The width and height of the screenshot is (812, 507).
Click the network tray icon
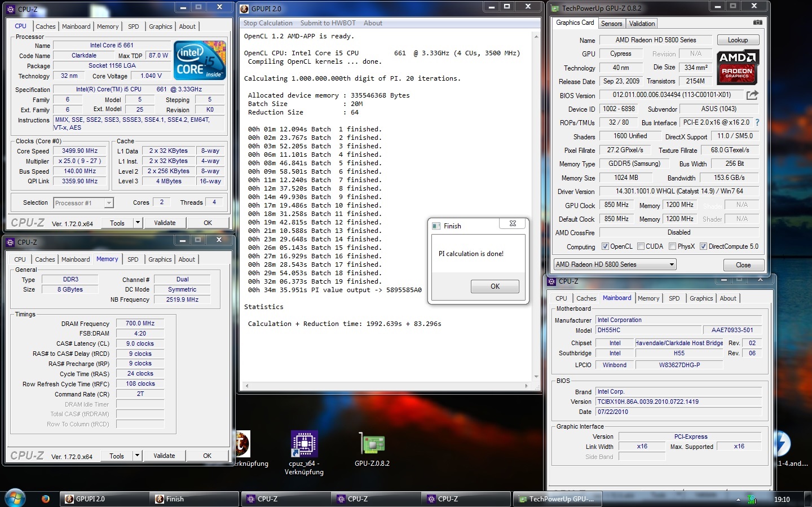[752, 499]
